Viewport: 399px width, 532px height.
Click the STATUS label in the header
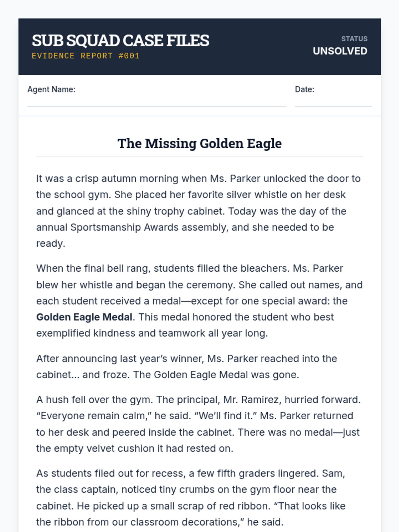click(354, 39)
